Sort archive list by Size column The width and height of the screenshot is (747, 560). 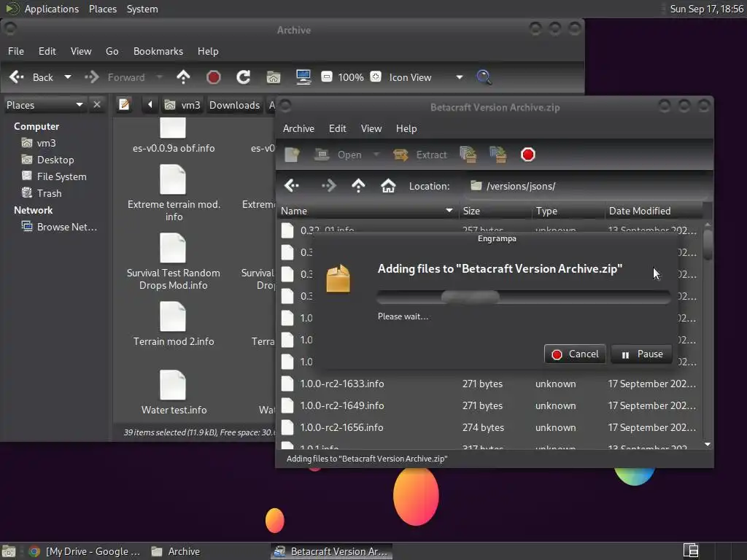pyautogui.click(x=495, y=211)
